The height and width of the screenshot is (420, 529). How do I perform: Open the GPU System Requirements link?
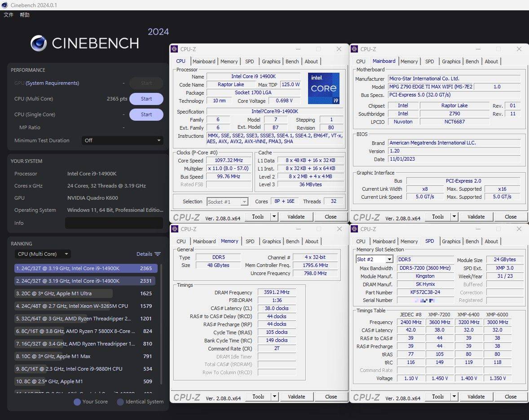(52, 83)
